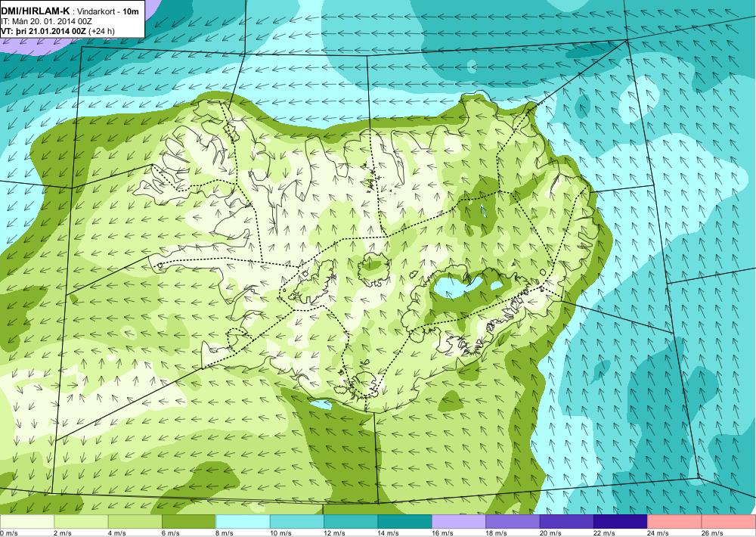756x537 pixels.
Task: Click the "24 m/s" legend label
Action: click(658, 533)
